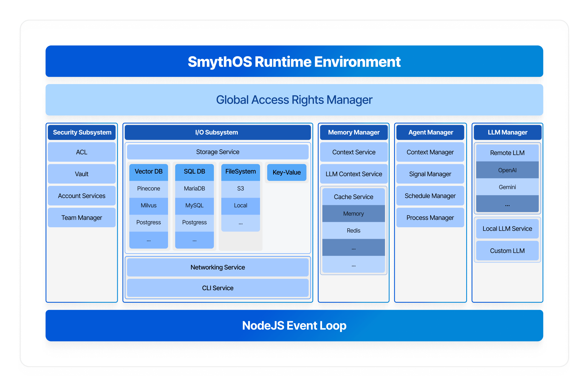This screenshot has height=390, width=588.
Task: Select the Security Subsystem header
Action: pyautogui.click(x=82, y=132)
